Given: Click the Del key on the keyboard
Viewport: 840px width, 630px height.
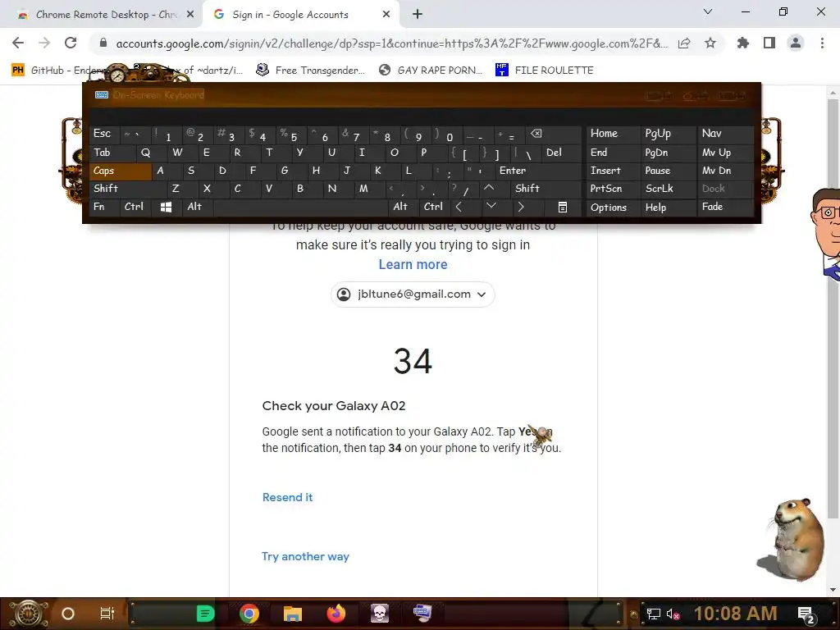Looking at the screenshot, I should [561, 153].
